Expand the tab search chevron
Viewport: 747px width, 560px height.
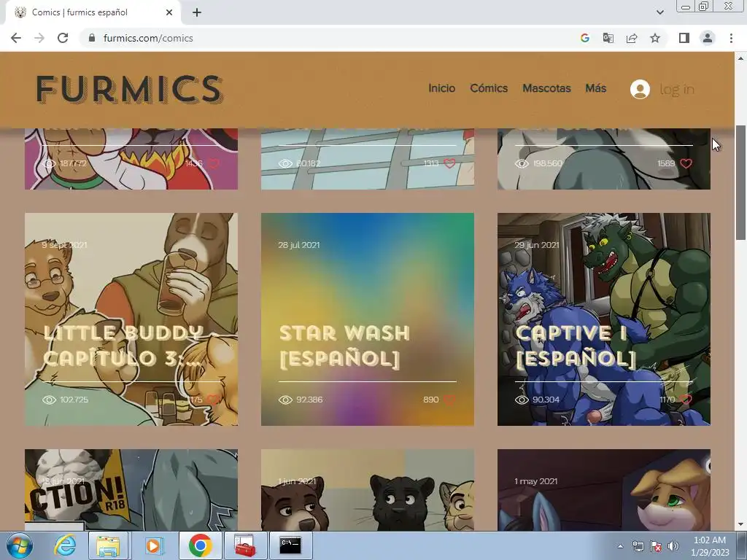659,12
